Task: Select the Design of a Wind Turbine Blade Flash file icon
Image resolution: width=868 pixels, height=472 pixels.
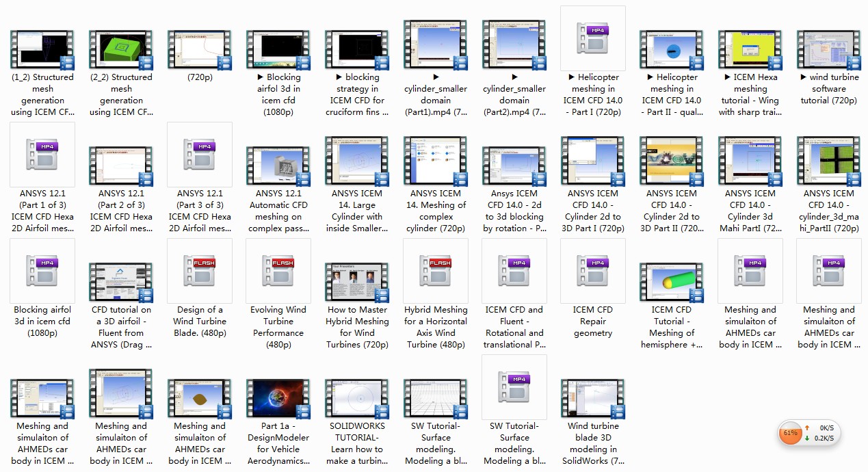Action: click(x=200, y=270)
